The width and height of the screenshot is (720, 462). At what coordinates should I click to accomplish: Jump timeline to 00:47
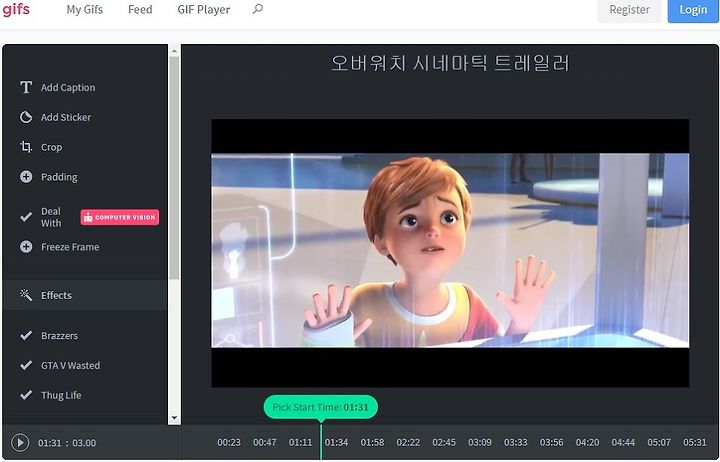(264, 443)
